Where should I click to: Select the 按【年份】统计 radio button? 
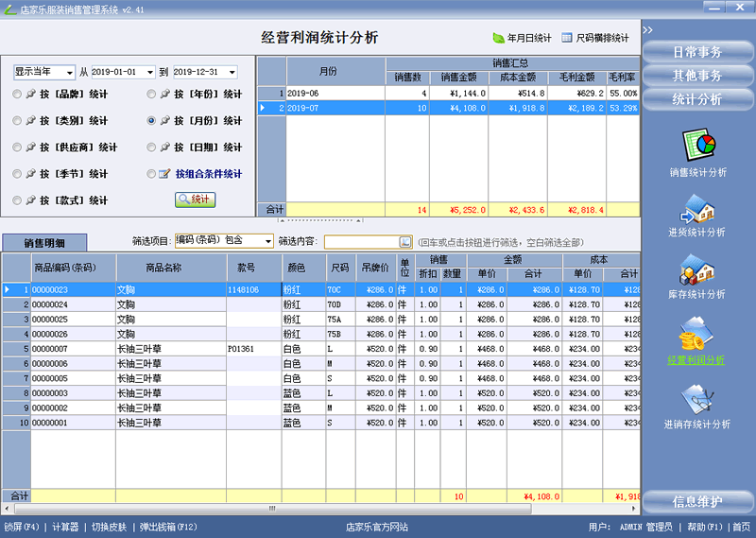coord(152,95)
